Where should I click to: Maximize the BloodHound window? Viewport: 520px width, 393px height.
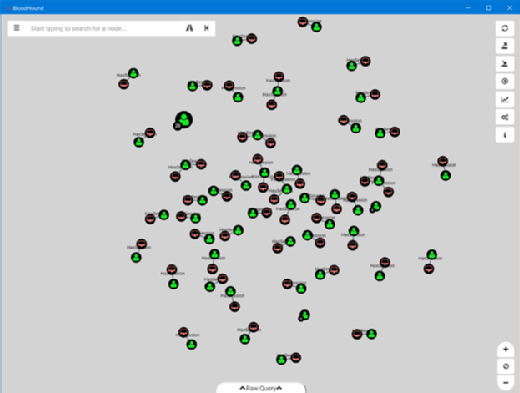click(x=489, y=8)
